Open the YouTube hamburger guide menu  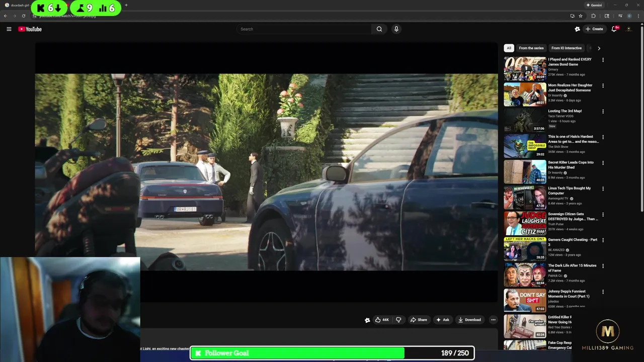coord(9,29)
